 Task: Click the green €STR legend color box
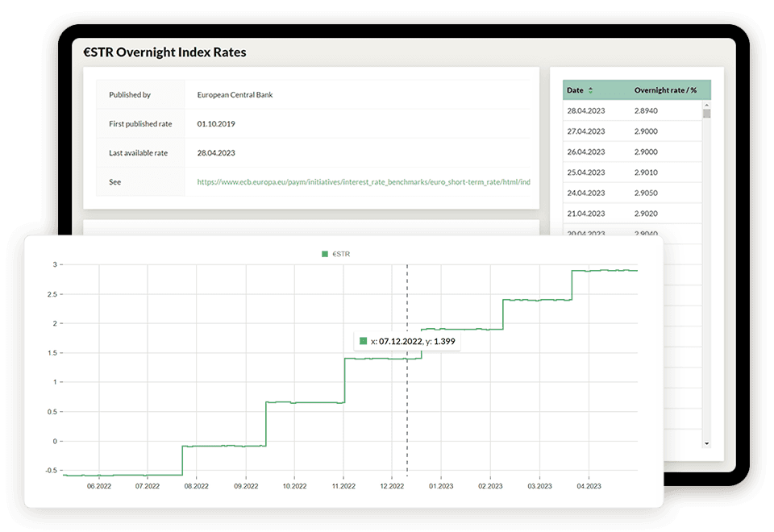pyautogui.click(x=325, y=254)
